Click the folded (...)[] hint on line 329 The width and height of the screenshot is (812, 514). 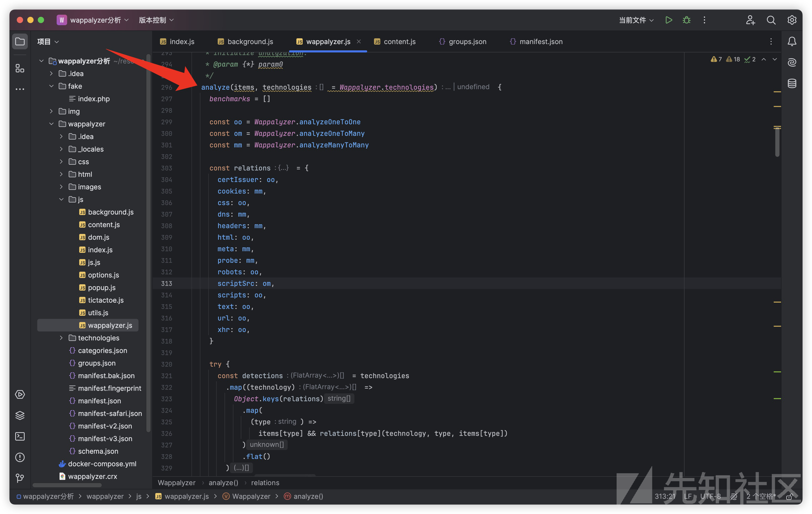(x=242, y=468)
